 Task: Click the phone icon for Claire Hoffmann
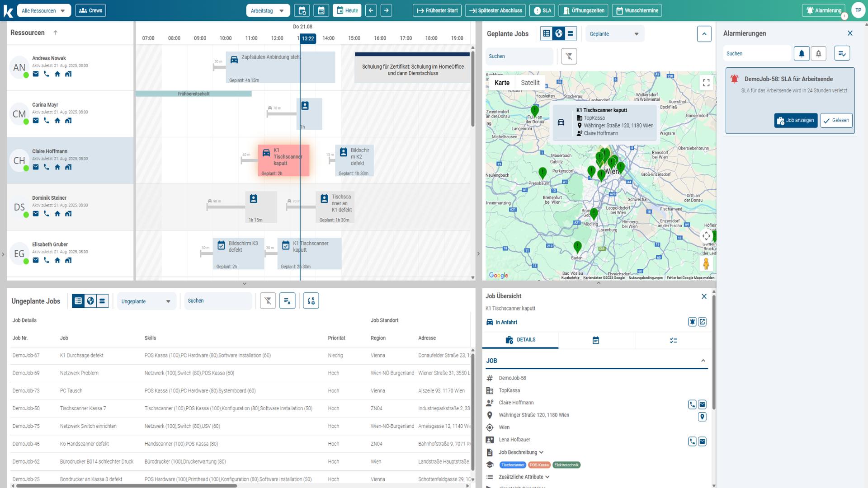47,167
